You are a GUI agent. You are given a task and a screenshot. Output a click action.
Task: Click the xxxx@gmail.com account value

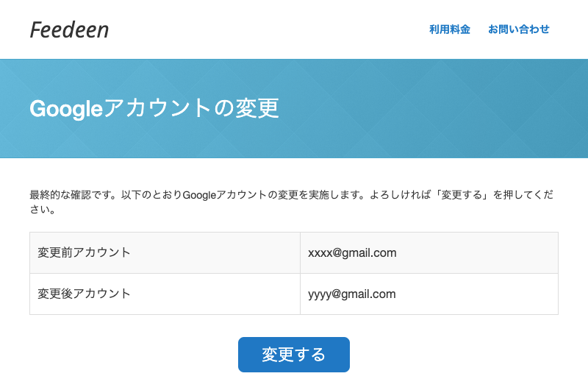pyautogui.click(x=352, y=252)
